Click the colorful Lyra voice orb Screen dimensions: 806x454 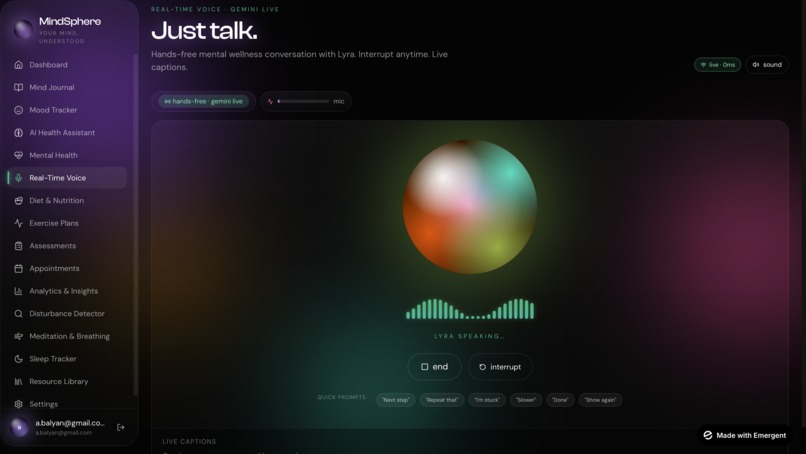pos(470,207)
